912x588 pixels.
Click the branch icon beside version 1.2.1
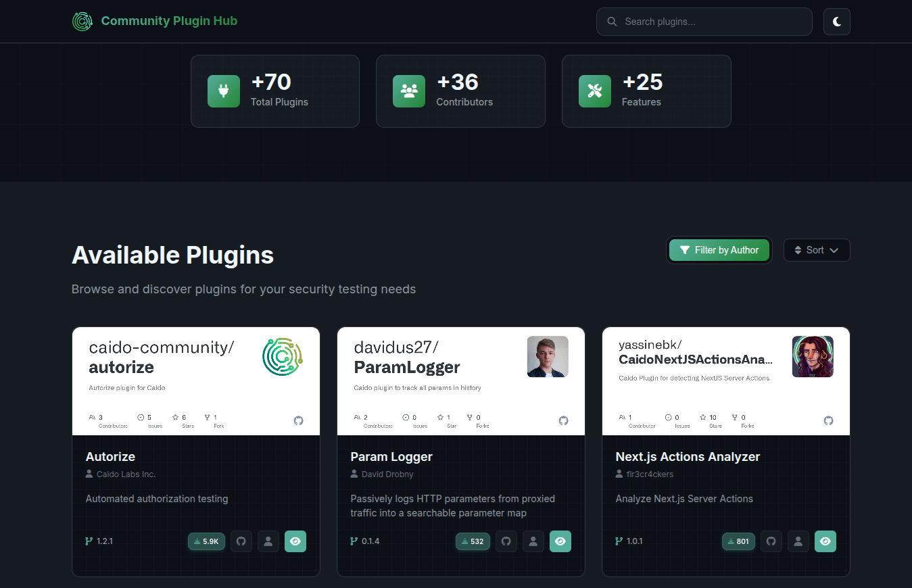click(89, 541)
